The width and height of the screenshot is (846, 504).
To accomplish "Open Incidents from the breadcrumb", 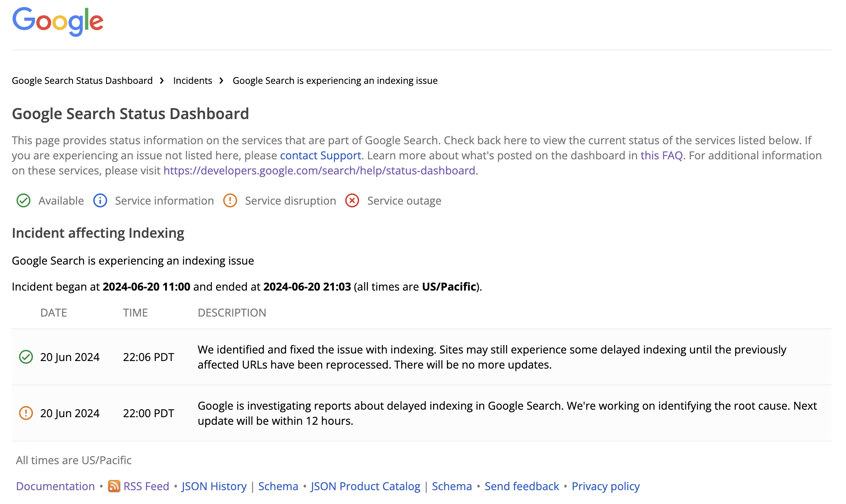I will pos(192,81).
